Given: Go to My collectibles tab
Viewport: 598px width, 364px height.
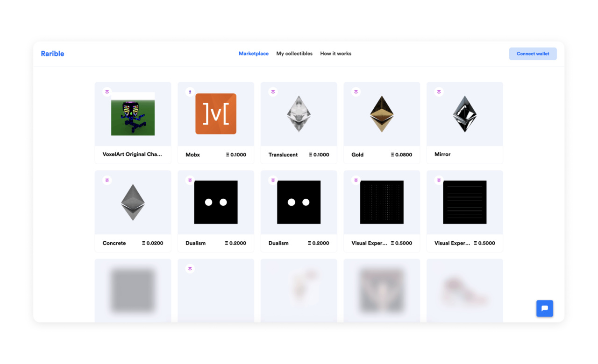Looking at the screenshot, I should 294,54.
